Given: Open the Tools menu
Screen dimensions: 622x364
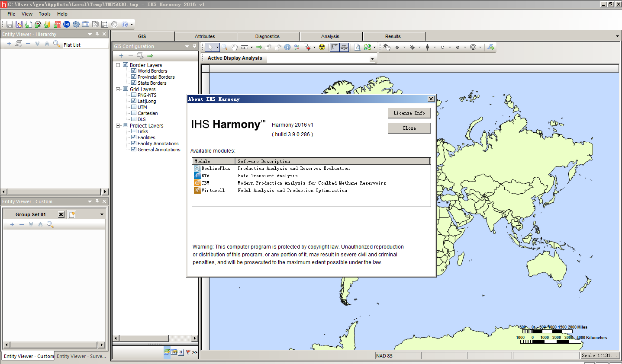Looking at the screenshot, I should click(45, 14).
